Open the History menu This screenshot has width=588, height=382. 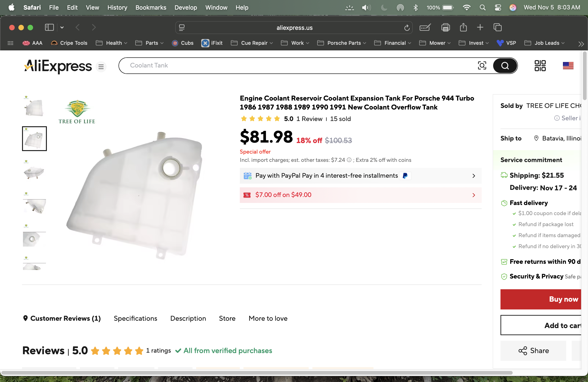(x=117, y=7)
